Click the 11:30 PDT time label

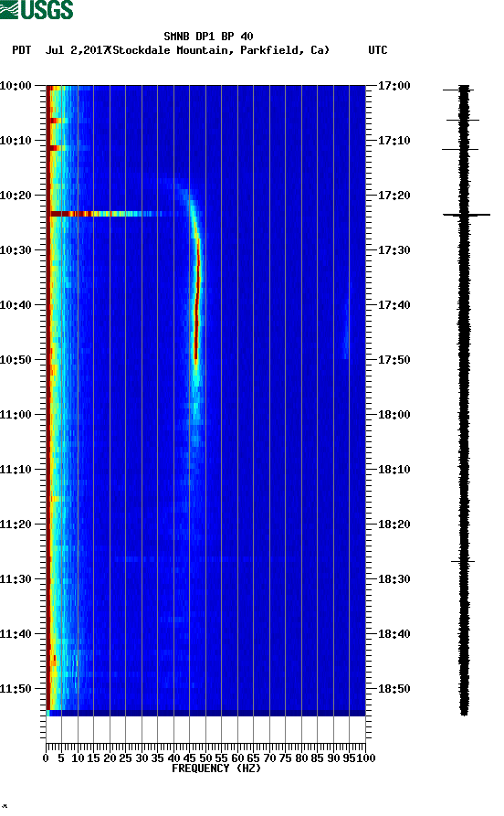tap(16, 579)
